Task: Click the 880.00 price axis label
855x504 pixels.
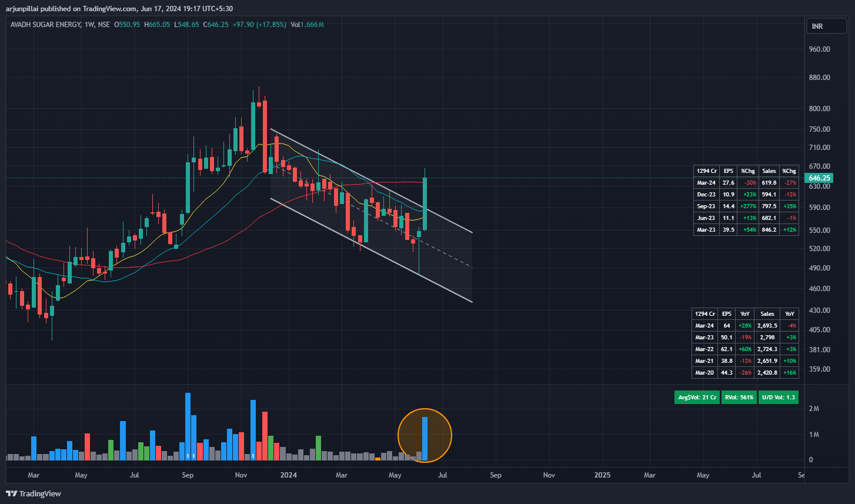Action: pyautogui.click(x=819, y=78)
